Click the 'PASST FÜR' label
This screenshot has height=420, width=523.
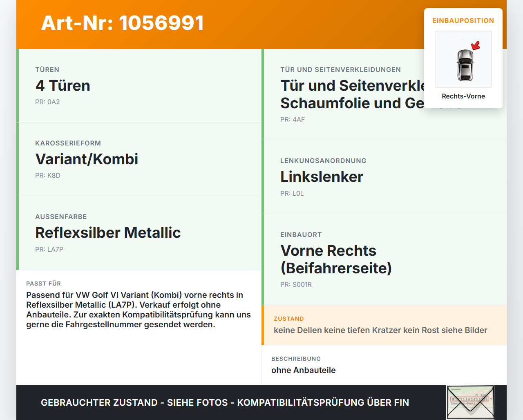coord(43,284)
